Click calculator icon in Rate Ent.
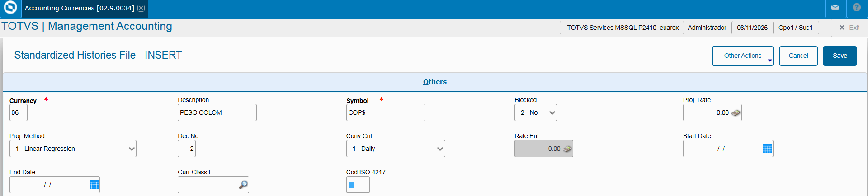The width and height of the screenshot is (868, 196). [567, 149]
